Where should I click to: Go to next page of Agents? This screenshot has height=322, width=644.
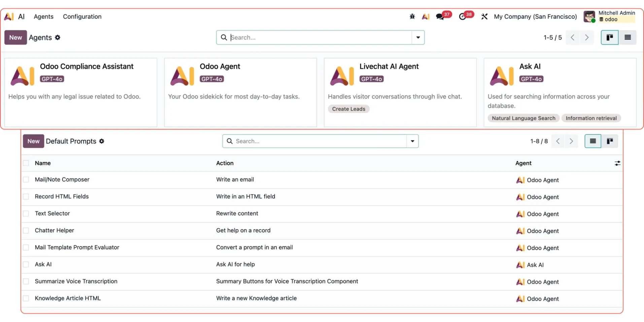(x=586, y=37)
